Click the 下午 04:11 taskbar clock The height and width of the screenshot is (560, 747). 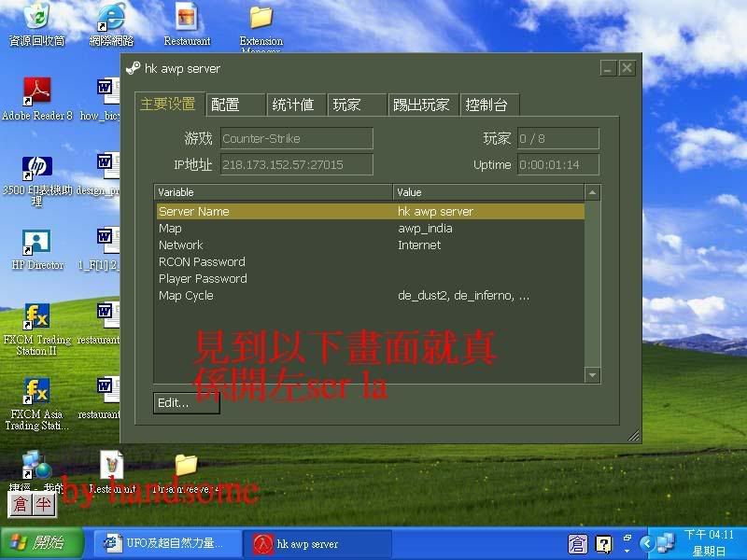pos(709,535)
